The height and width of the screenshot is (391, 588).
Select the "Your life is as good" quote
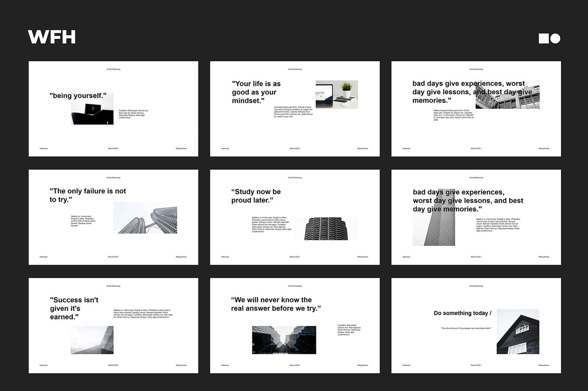click(x=256, y=92)
